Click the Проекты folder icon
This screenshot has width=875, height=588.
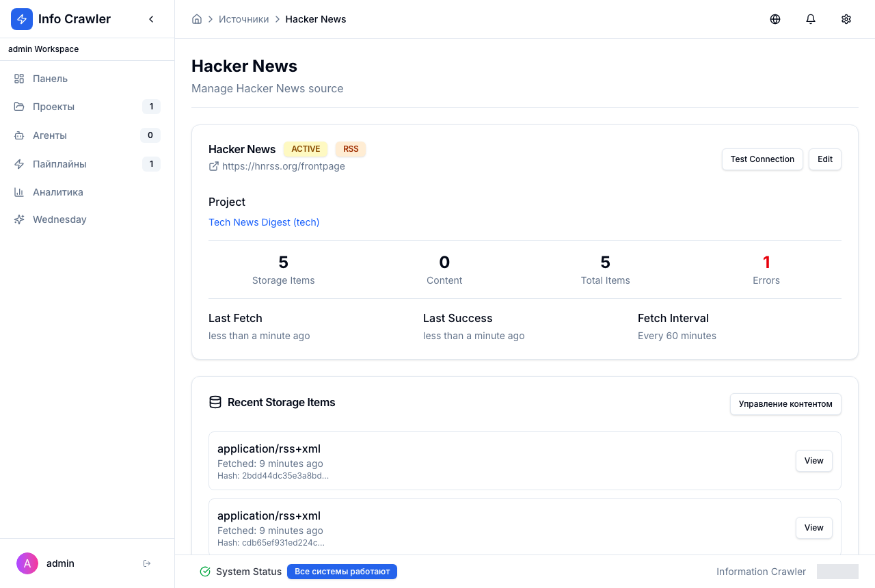[19, 107]
